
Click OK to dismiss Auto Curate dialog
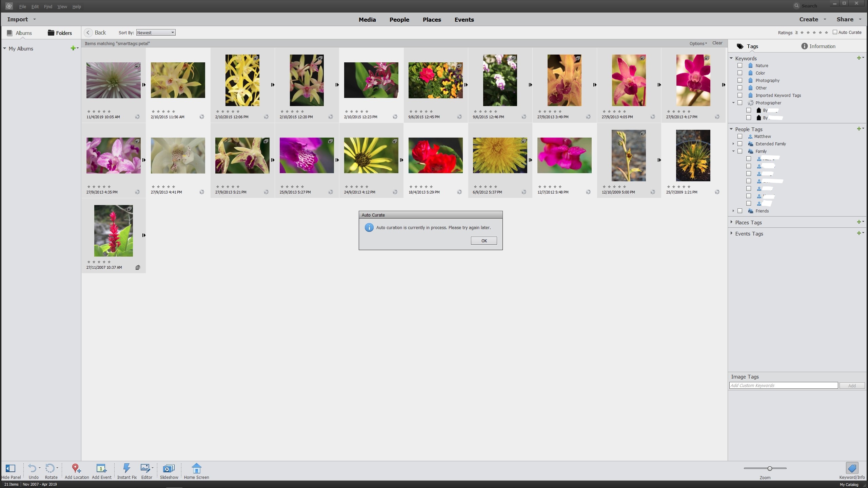(x=484, y=240)
